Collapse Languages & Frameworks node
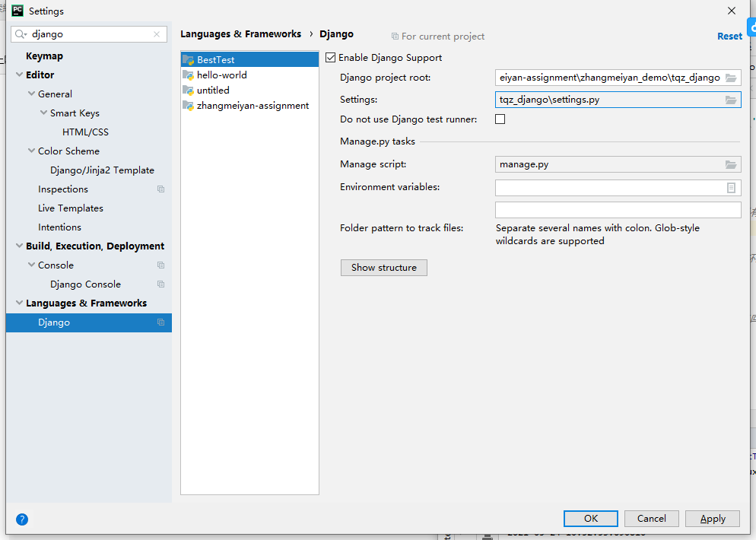Image resolution: width=756 pixels, height=540 pixels. tap(19, 303)
